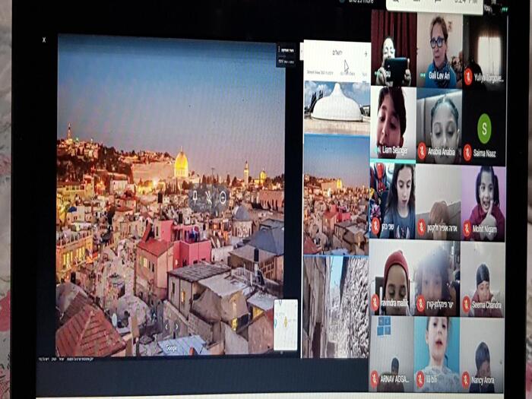Click the info card at the photo's top-right

pos(286,55)
